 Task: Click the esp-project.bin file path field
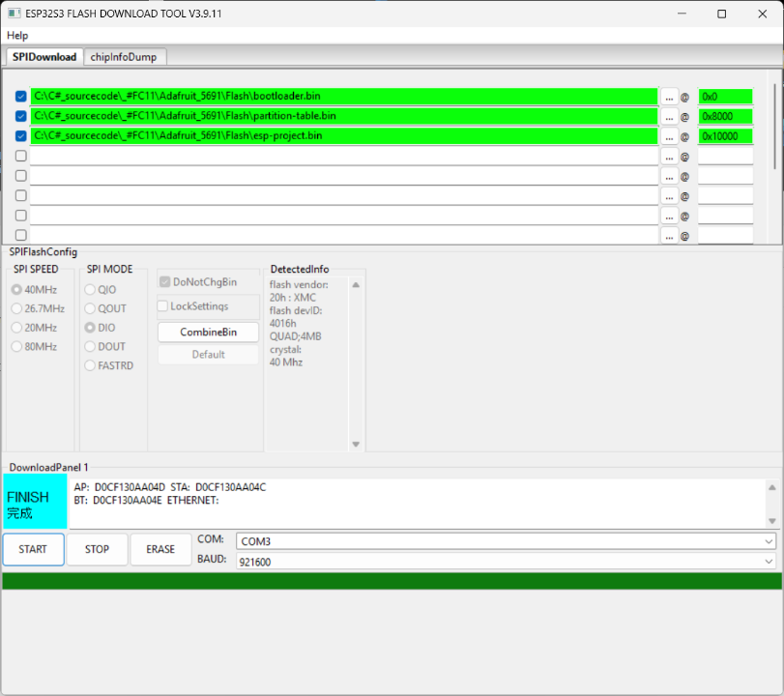click(344, 136)
